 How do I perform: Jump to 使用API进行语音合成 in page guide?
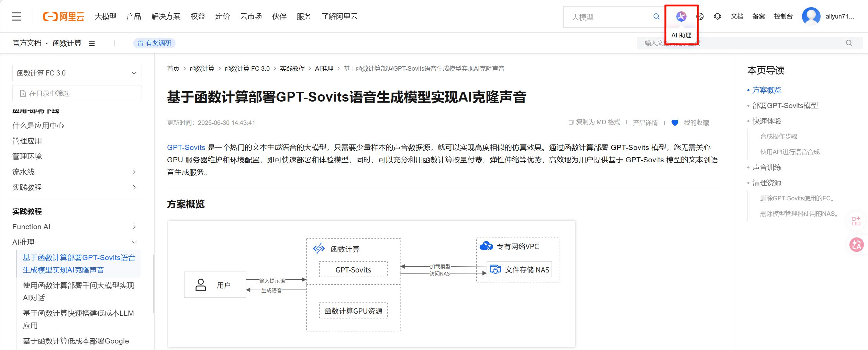pos(790,152)
